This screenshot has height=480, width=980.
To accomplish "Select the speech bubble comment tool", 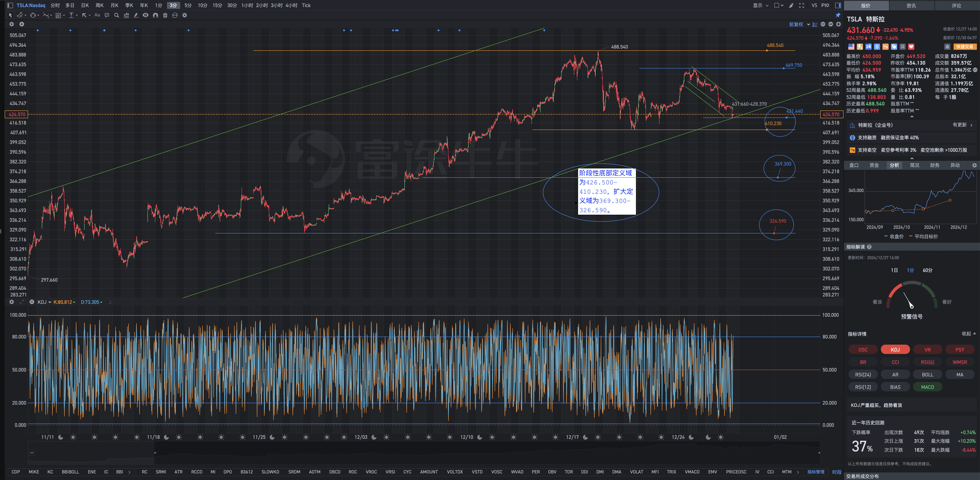I will click(107, 15).
